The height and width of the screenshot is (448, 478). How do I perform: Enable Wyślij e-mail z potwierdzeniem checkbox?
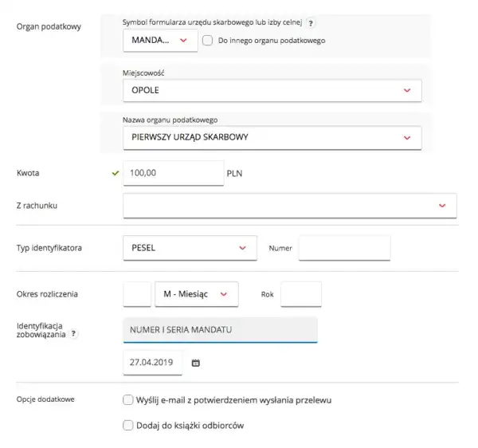(127, 399)
